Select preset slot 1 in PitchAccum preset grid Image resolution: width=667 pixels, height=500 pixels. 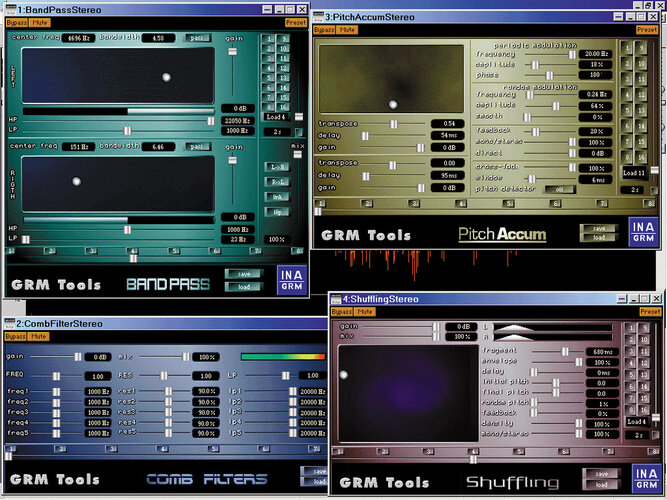pos(626,48)
